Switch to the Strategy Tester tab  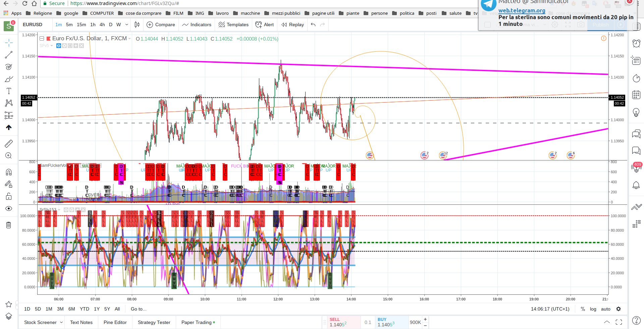tap(154, 322)
